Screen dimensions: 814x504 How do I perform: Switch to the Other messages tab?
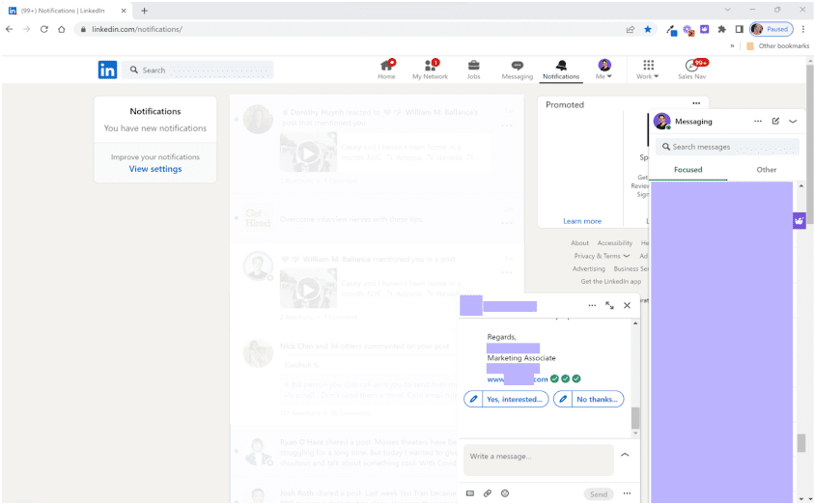766,170
